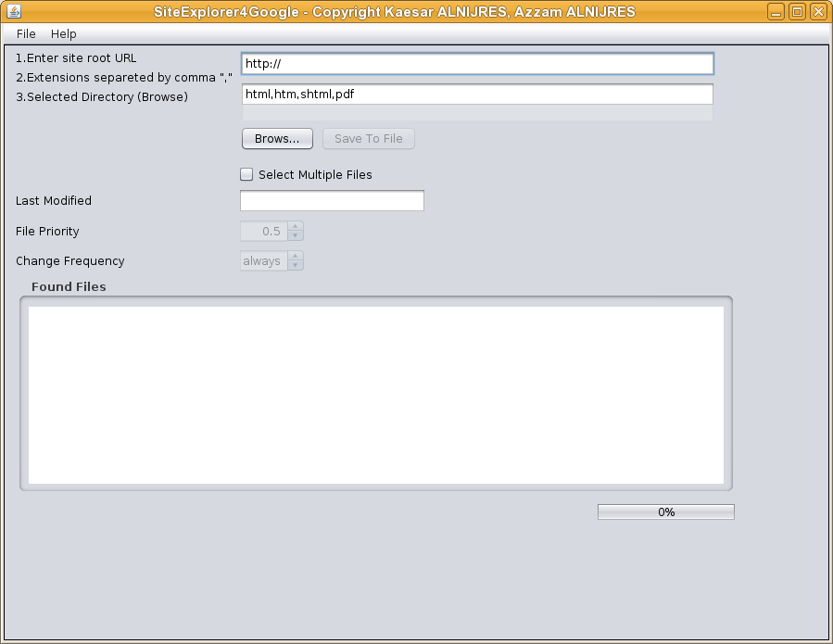Image resolution: width=833 pixels, height=644 pixels.
Task: Click the extensions field containing html,htm,shtml,pdf
Action: tap(477, 95)
